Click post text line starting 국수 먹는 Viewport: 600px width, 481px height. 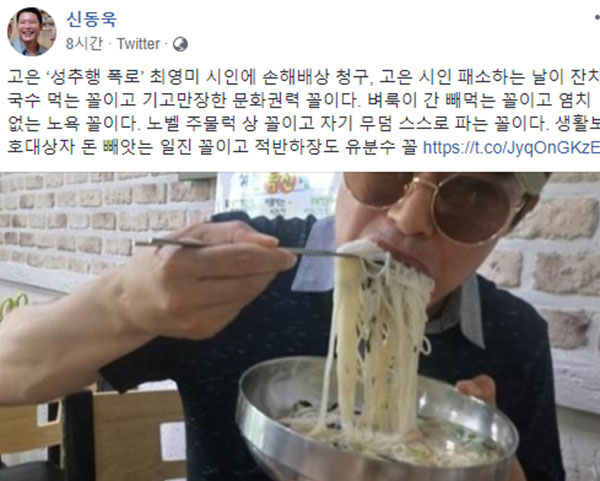pos(300,101)
